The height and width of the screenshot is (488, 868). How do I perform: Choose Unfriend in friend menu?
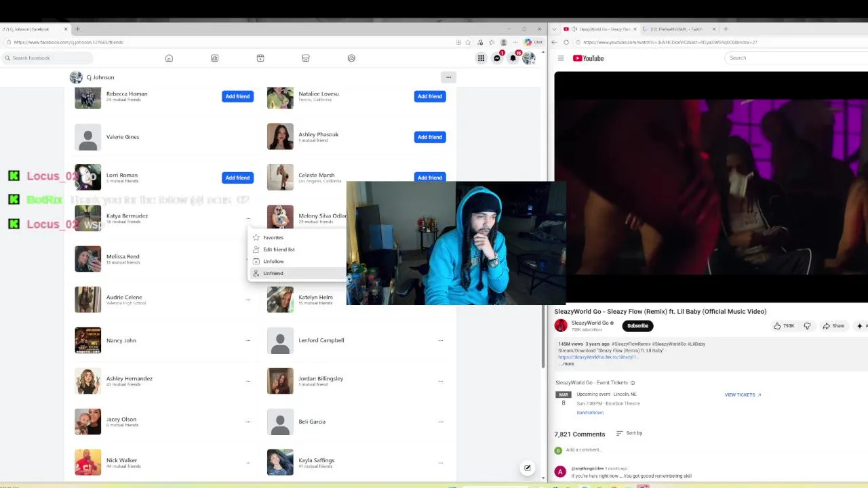pos(297,273)
